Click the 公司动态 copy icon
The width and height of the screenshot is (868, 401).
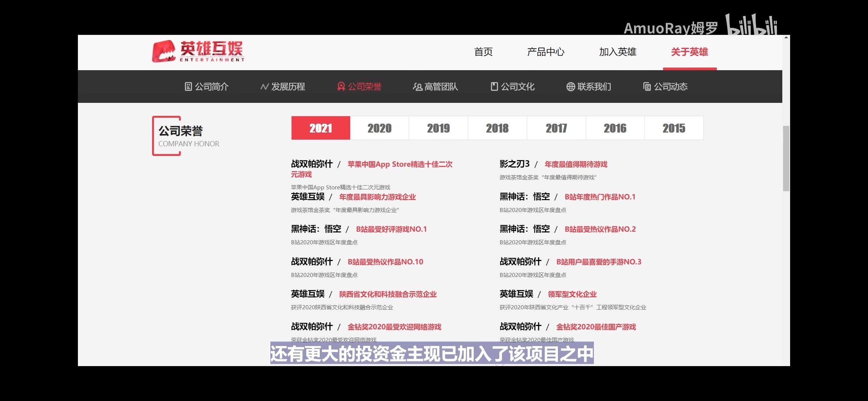point(647,87)
